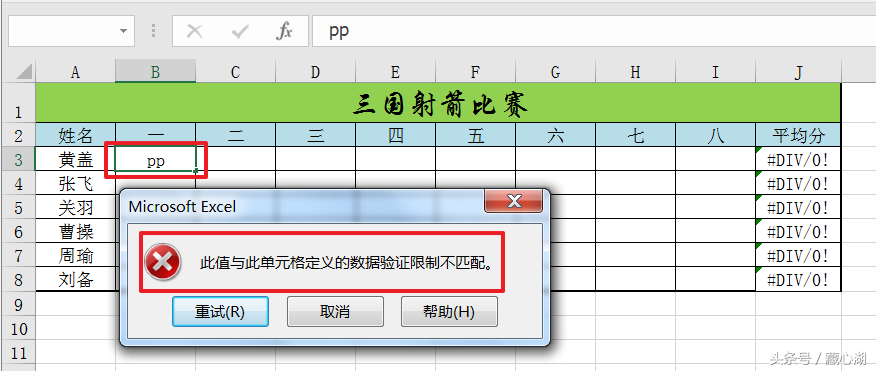Select column J header
Image resolution: width=876 pixels, height=371 pixels.
point(798,72)
